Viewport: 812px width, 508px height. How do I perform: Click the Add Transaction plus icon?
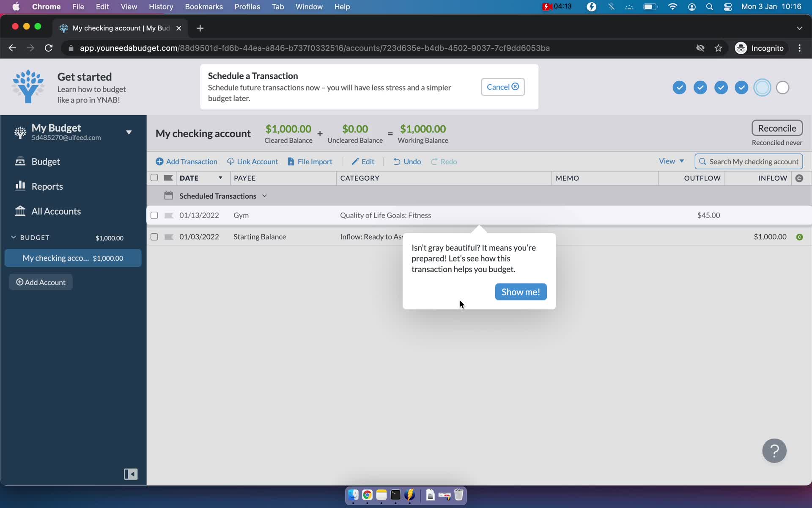click(x=159, y=161)
